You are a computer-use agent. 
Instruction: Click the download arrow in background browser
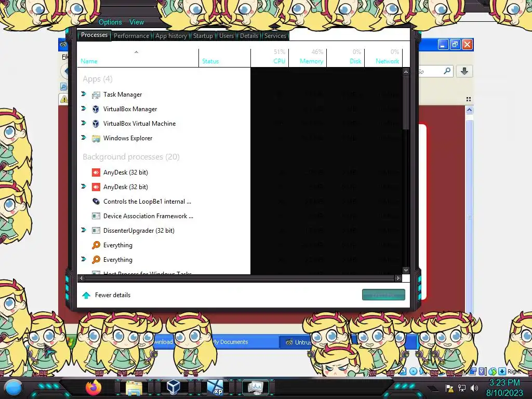click(464, 71)
